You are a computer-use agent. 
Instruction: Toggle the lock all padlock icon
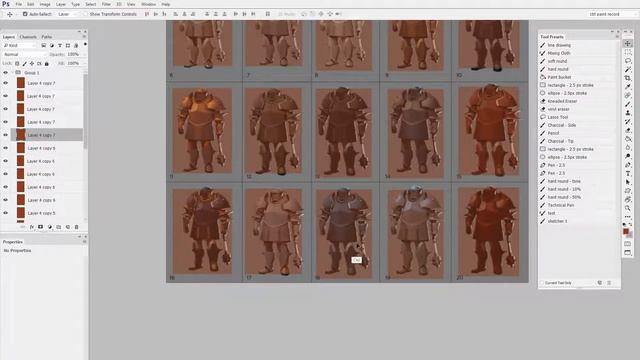tap(47, 64)
